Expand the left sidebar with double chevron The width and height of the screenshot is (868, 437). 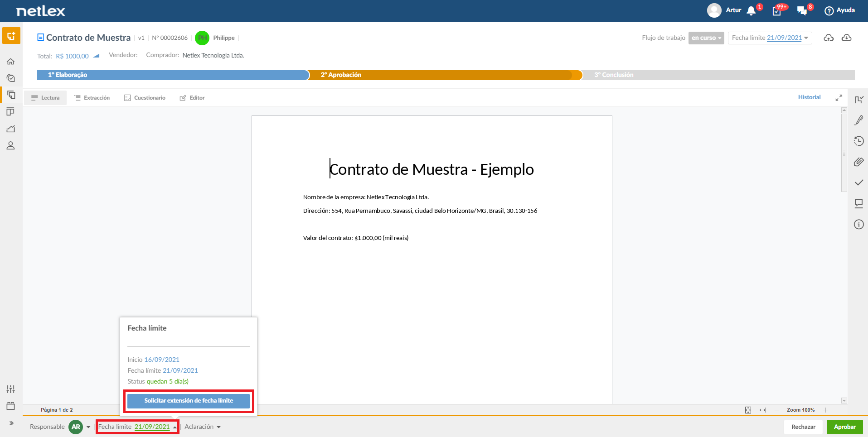click(11, 423)
